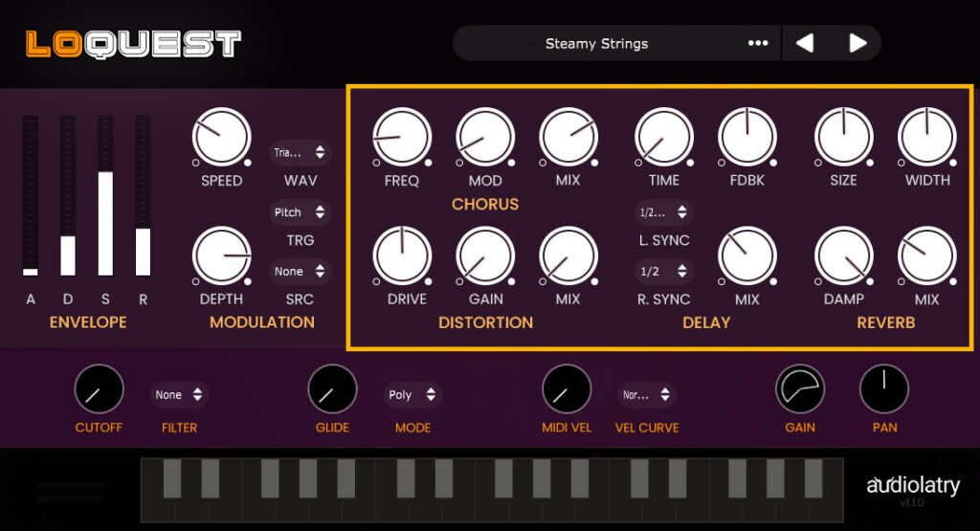This screenshot has width=980, height=531.
Task: Click the chorus MOD knob
Action: coord(485,137)
